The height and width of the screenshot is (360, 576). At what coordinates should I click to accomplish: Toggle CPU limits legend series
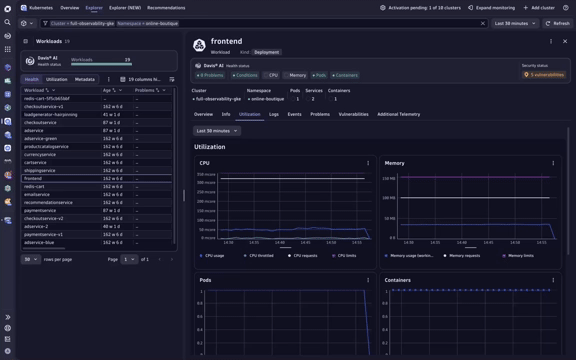pos(344,256)
